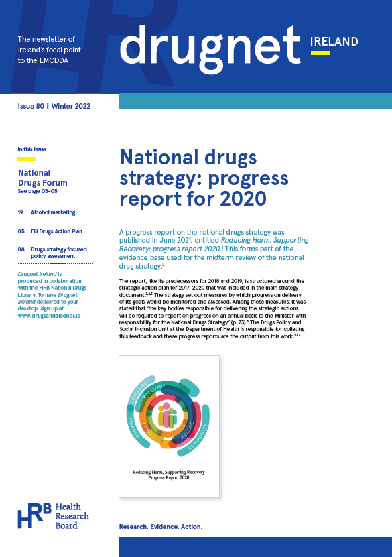Screen dimensions: 392x557
Task: Click the body paragraph starting 'The report, like'
Action: [x=212, y=308]
